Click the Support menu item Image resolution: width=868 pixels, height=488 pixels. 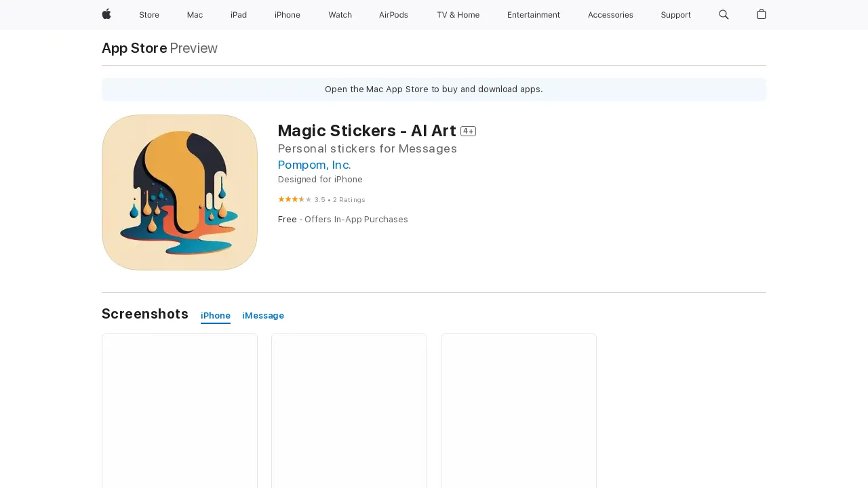tap(675, 15)
